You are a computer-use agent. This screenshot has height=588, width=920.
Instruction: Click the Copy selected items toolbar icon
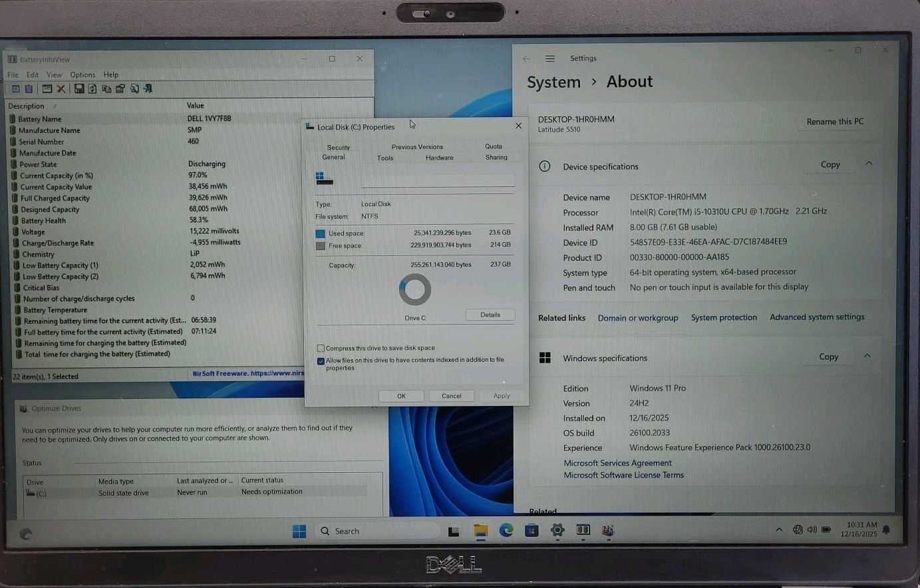pos(106,89)
